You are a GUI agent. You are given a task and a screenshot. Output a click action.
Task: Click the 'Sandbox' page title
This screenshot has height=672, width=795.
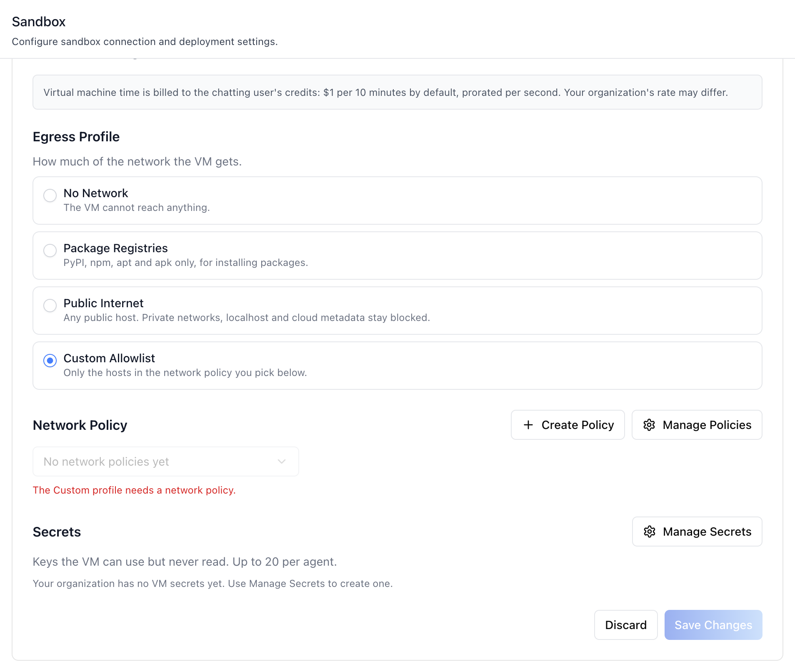[39, 22]
